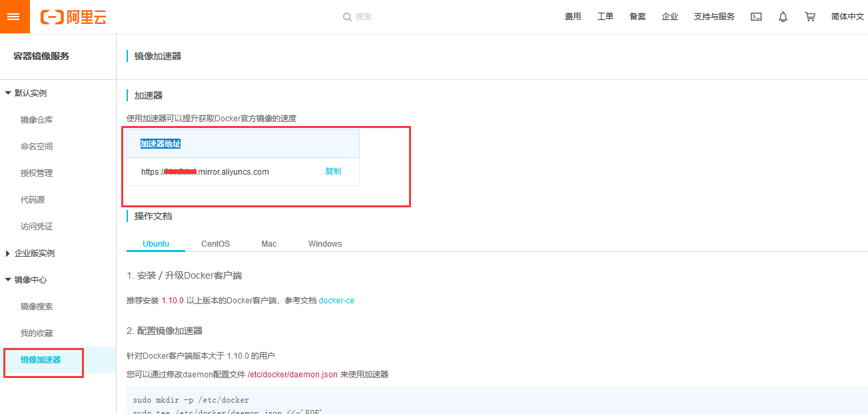Click the sudo mkdir -p /etc/docker line

[191, 401]
